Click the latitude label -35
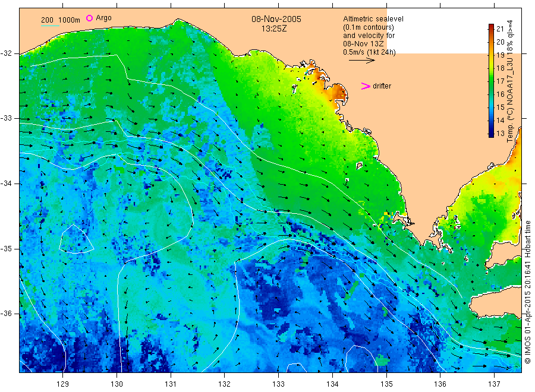 click(x=6, y=248)
